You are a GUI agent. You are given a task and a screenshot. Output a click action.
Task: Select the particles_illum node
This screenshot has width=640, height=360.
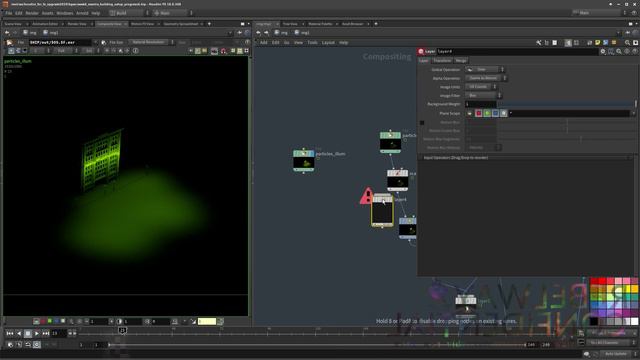point(304,160)
